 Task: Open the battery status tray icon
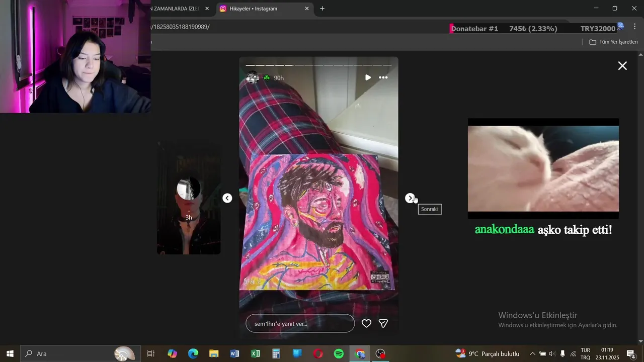pyautogui.click(x=542, y=353)
